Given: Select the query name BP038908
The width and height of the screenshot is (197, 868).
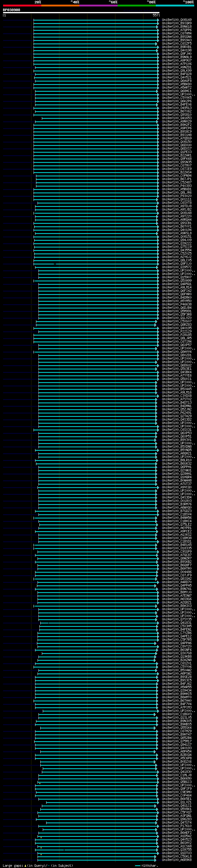Looking at the screenshot, I should [x=11, y=10].
